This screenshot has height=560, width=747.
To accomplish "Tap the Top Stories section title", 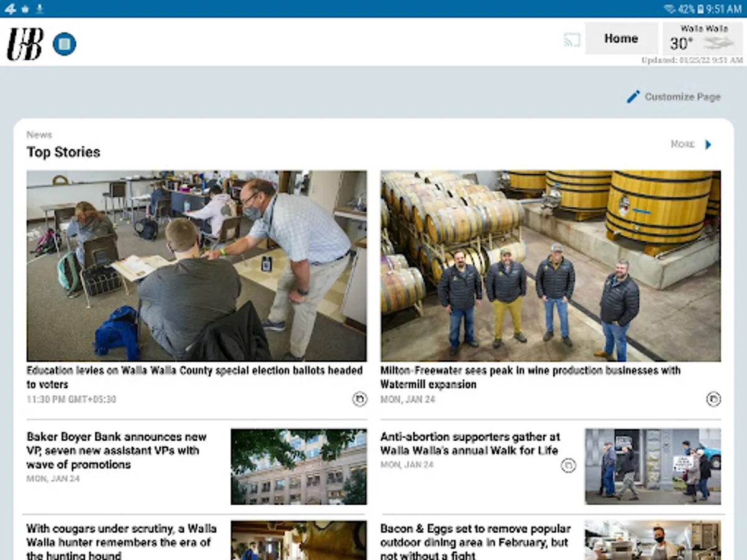I will 63,152.
